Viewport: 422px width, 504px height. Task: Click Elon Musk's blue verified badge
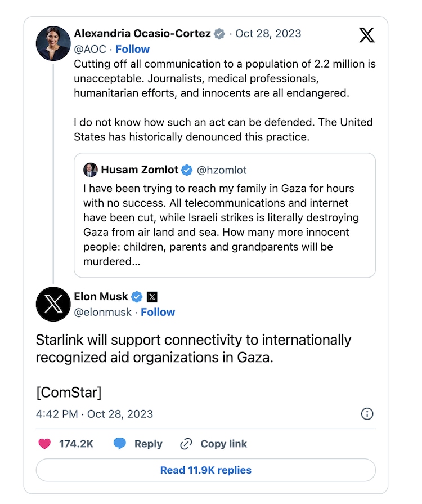[x=137, y=296]
